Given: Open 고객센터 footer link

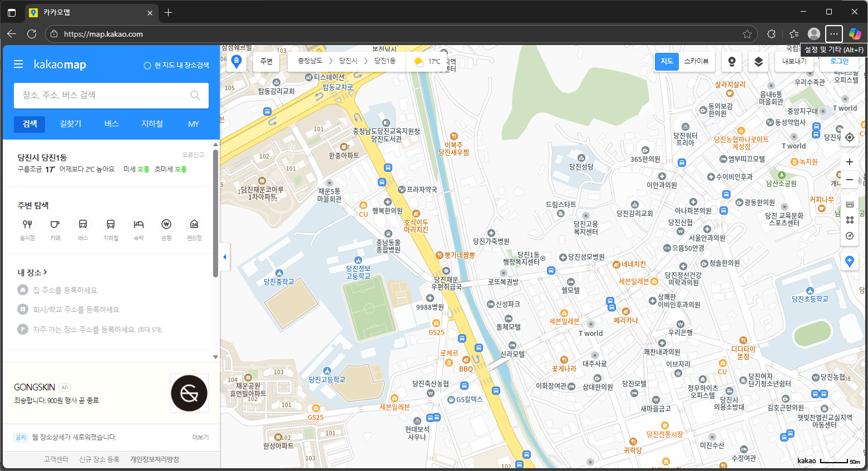Looking at the screenshot, I should point(56,459).
